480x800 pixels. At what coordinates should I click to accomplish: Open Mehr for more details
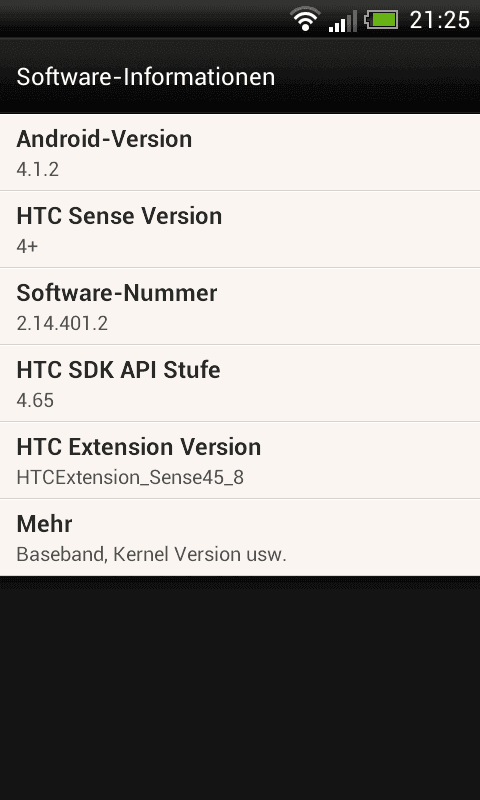pyautogui.click(x=240, y=537)
